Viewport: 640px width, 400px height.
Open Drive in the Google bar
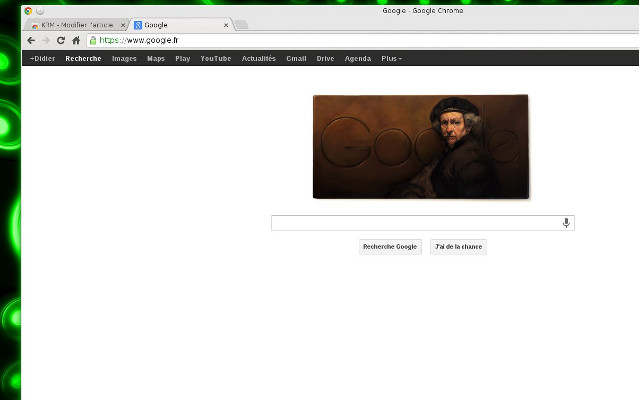coord(325,58)
